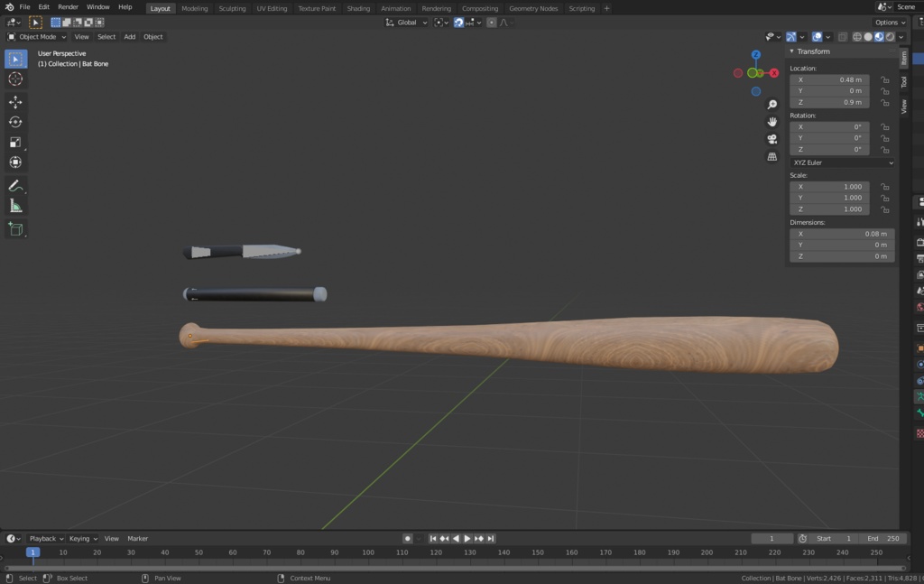Open the Tool sidebar tab
The height and width of the screenshot is (584, 924).
click(x=904, y=82)
